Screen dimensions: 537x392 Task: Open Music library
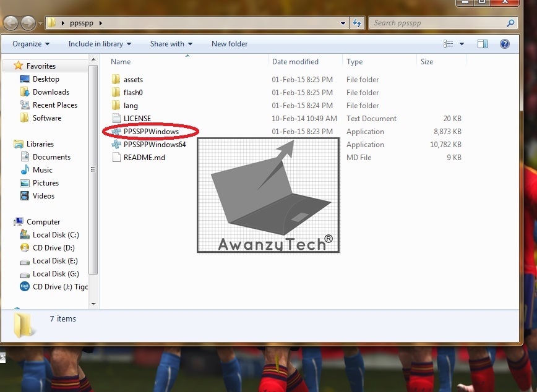point(43,170)
